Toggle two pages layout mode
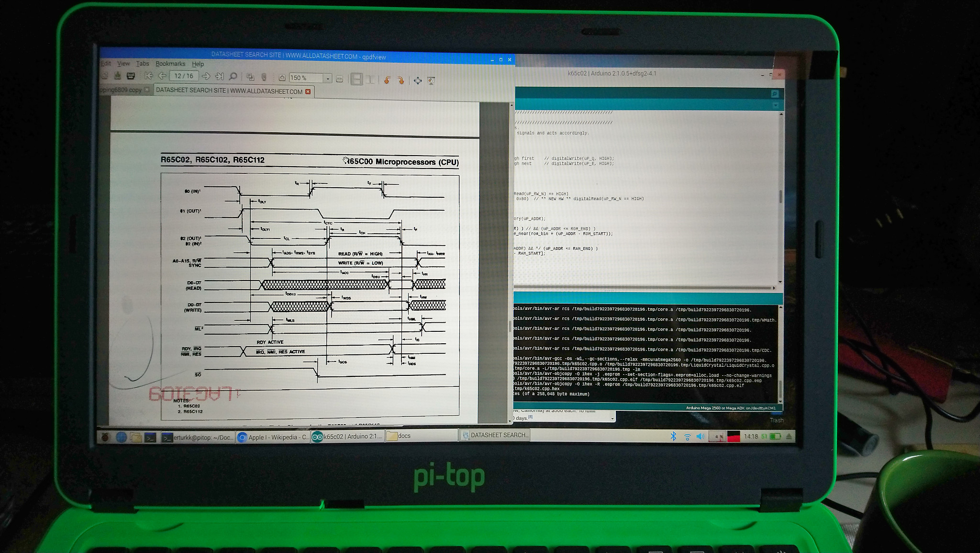Screen dimensions: 980x553 [370, 79]
